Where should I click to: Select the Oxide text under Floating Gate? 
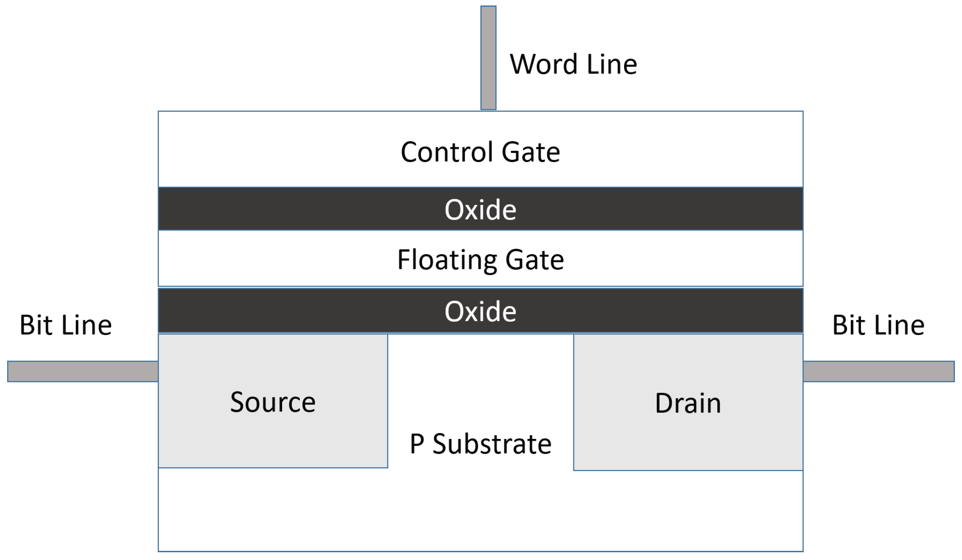(480, 312)
